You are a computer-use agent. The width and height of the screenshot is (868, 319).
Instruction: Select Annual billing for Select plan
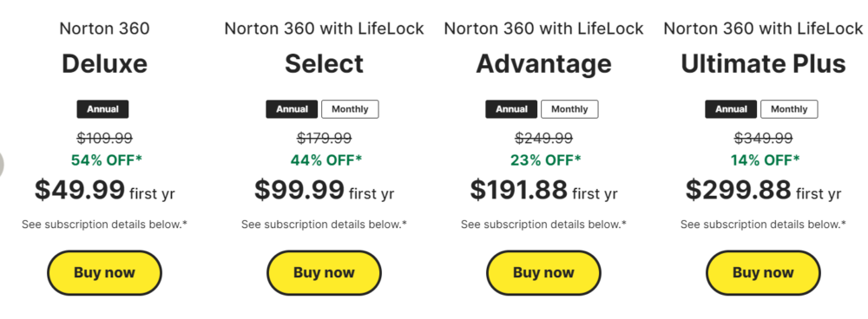click(x=292, y=109)
